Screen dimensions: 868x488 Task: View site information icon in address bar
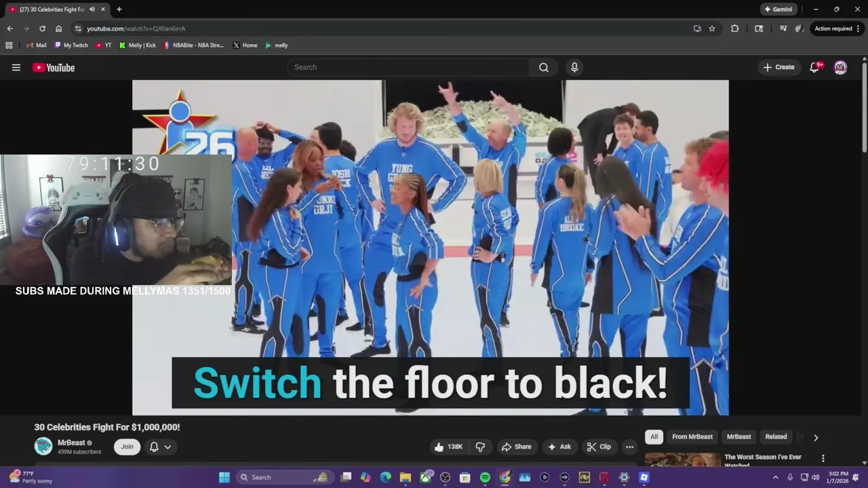click(x=78, y=28)
